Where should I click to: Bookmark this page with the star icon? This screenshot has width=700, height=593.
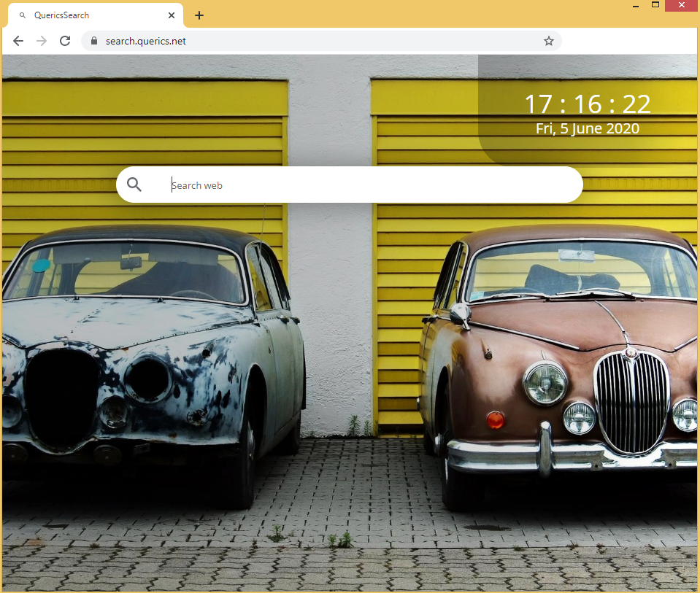(x=548, y=41)
